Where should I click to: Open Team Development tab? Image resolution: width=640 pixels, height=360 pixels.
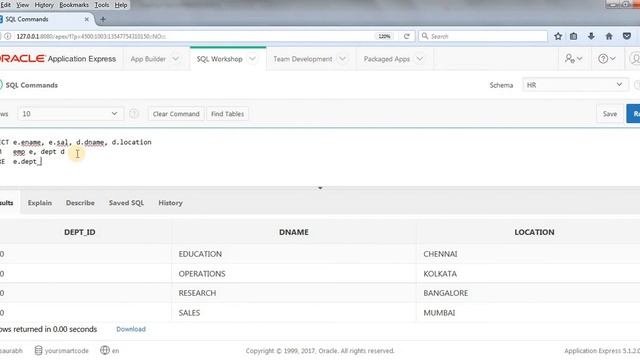click(303, 59)
